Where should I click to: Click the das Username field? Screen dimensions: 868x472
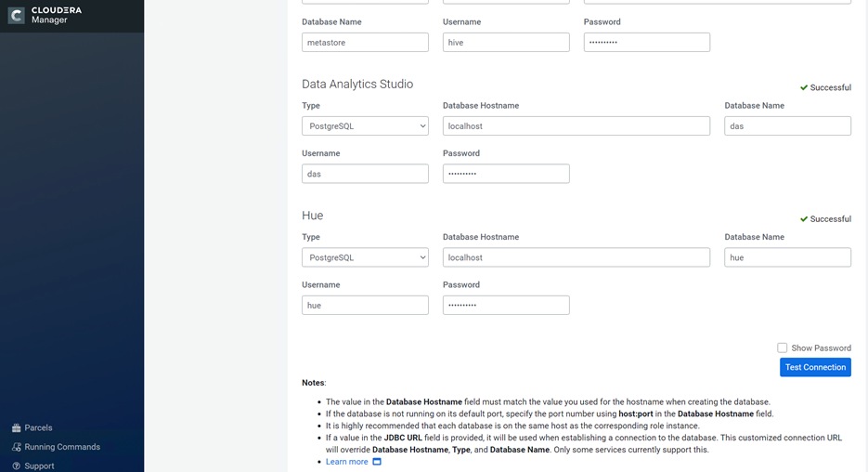(365, 174)
